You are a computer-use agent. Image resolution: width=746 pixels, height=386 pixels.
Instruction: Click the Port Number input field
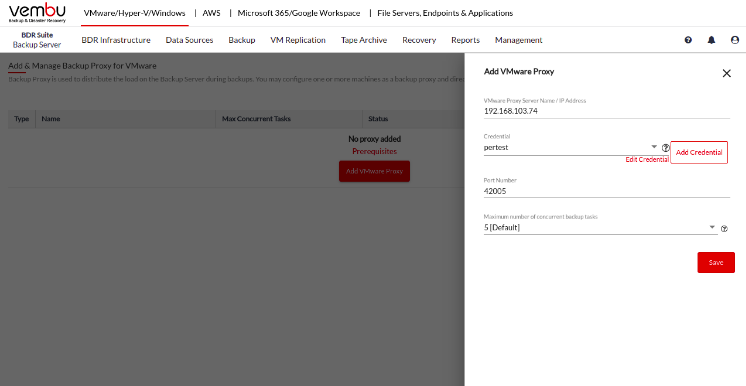point(607,191)
